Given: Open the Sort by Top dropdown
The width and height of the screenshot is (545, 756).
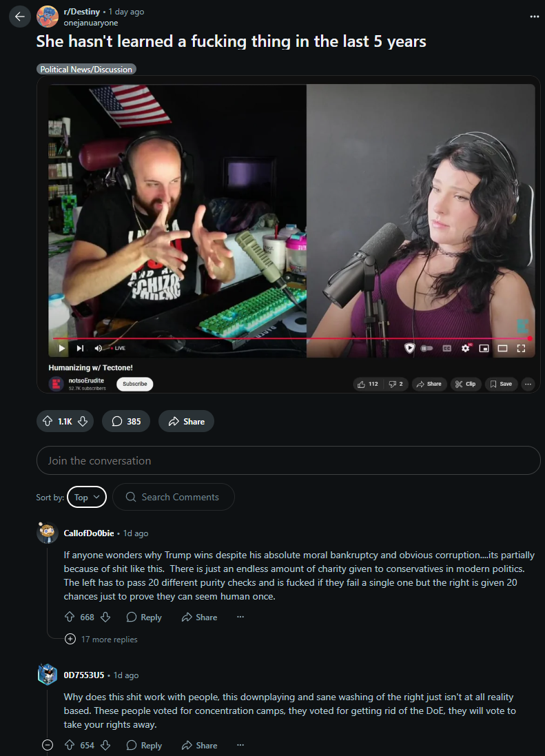Looking at the screenshot, I should 87,497.
